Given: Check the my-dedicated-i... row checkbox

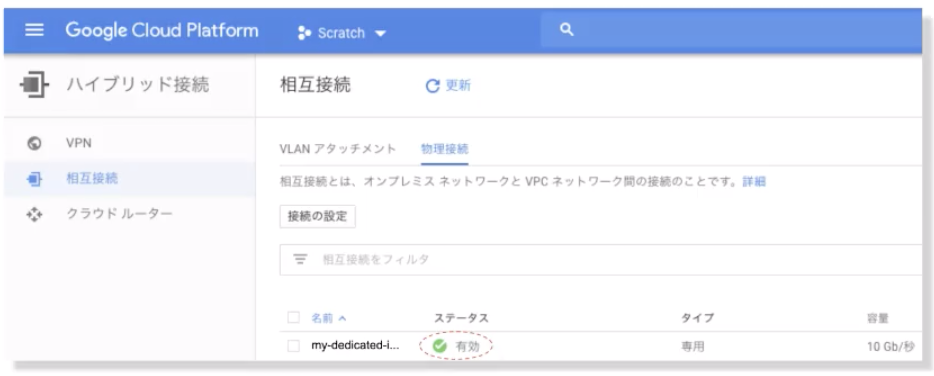Looking at the screenshot, I should click(293, 346).
